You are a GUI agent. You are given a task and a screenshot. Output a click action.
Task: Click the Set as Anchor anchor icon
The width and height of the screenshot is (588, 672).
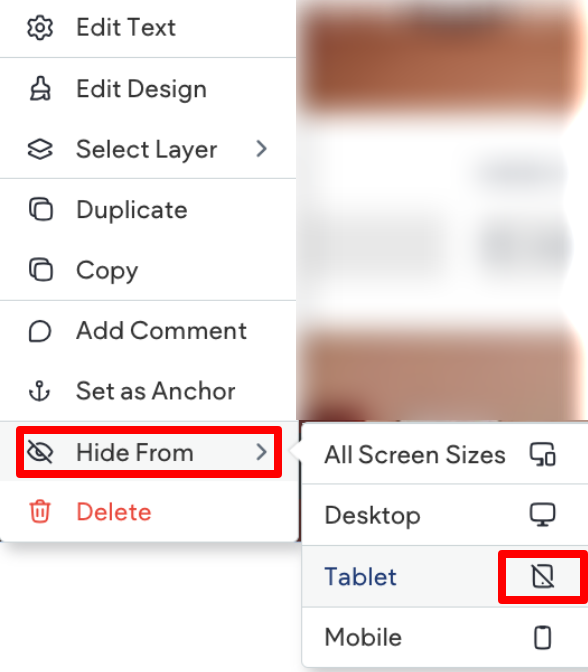[39, 391]
